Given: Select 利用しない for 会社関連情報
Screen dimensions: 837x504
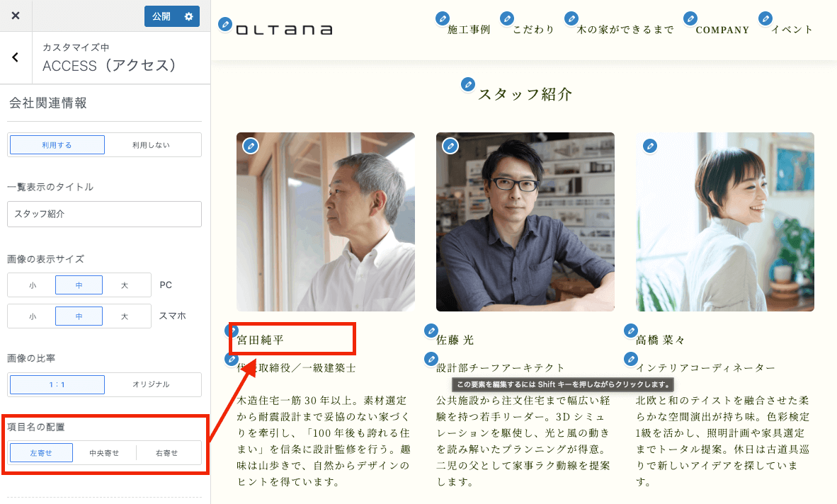Looking at the screenshot, I should pos(151,145).
